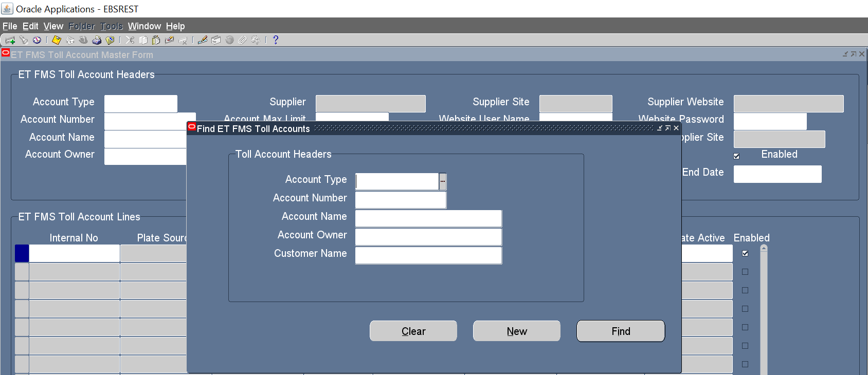Viewport: 868px width, 375px height.
Task: Toggle the Enabled checkbox in account headers
Action: click(736, 156)
